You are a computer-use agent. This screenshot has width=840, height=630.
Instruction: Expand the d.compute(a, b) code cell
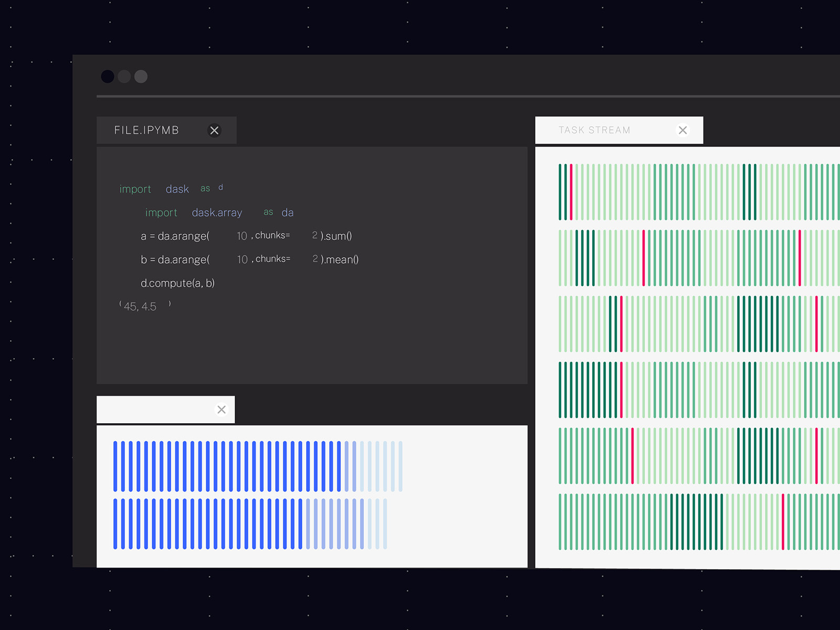coord(177,282)
